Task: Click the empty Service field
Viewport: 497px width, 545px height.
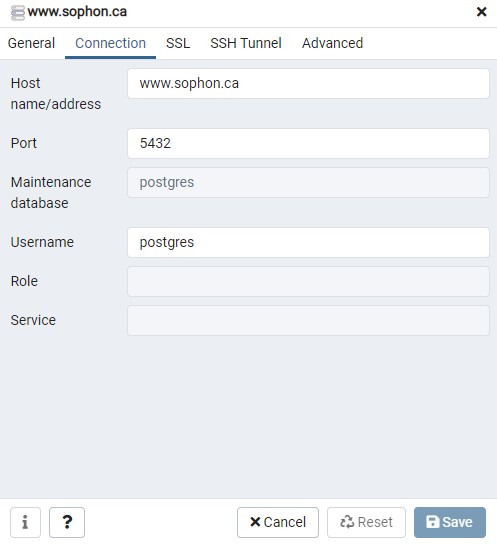Action: tap(308, 320)
